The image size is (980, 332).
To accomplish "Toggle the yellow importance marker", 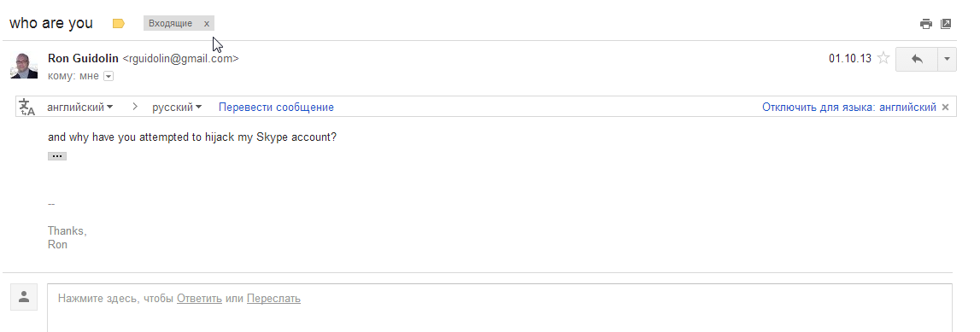I will pos(119,24).
